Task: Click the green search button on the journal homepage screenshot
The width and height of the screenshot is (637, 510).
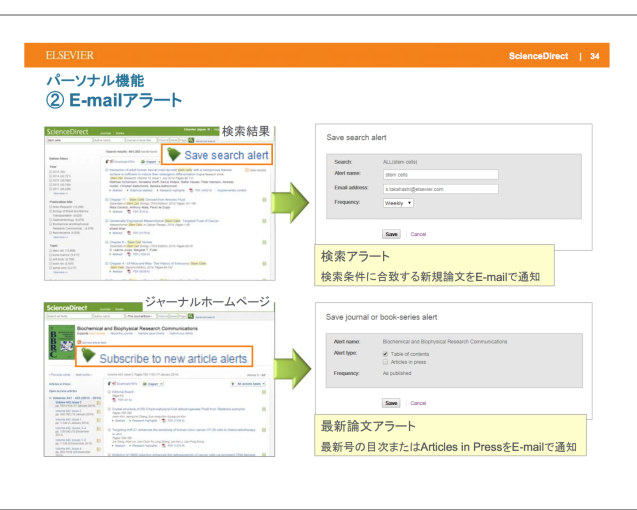Action: 191,316
